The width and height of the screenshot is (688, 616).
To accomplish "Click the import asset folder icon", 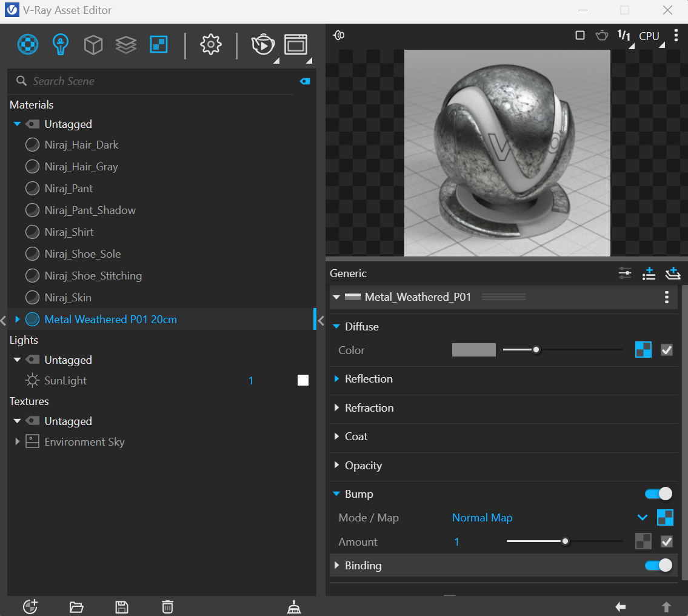I will click(76, 608).
